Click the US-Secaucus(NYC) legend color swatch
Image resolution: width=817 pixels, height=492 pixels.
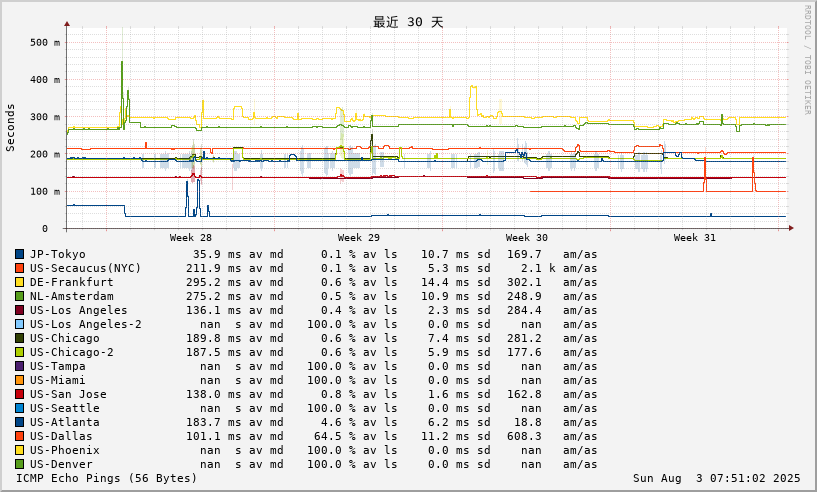tap(19, 268)
